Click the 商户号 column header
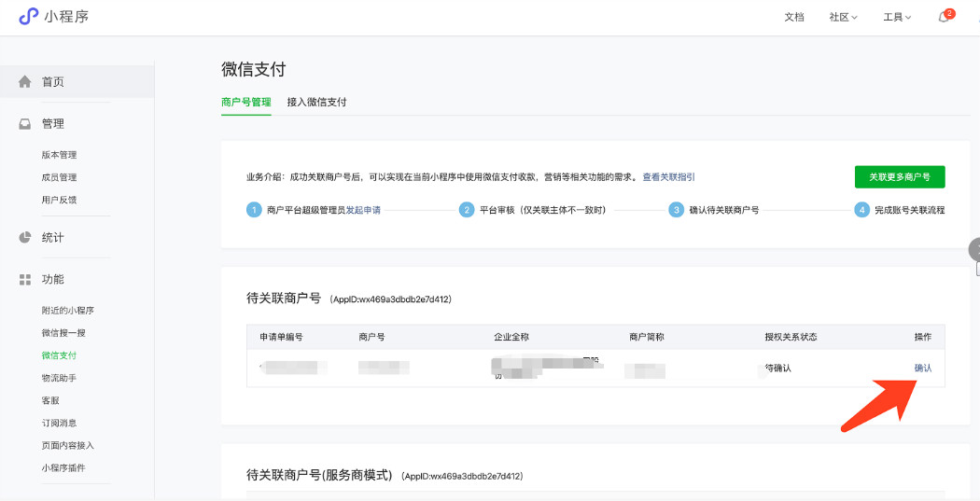The width and height of the screenshot is (980, 501). point(371,337)
